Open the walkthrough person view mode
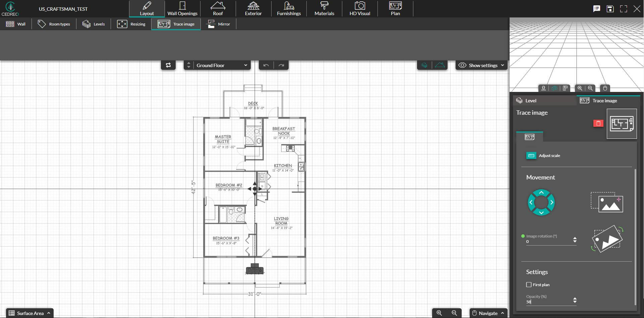Viewport: 644px width, 318px height. coord(543,88)
